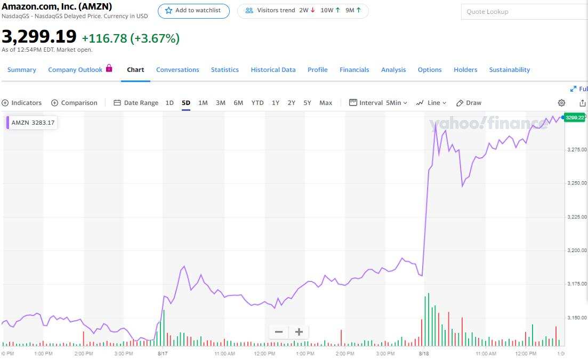Select the 1M range

pos(203,103)
